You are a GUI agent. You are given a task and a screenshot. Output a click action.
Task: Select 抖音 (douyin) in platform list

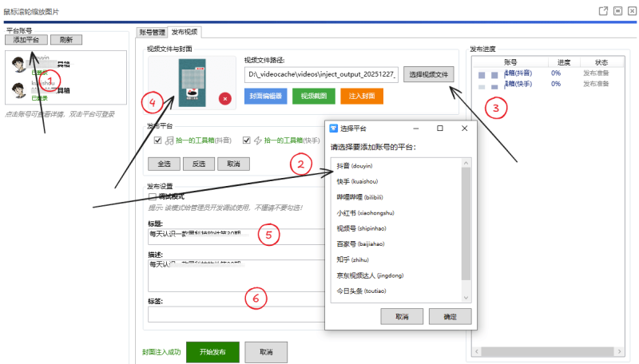396,166
